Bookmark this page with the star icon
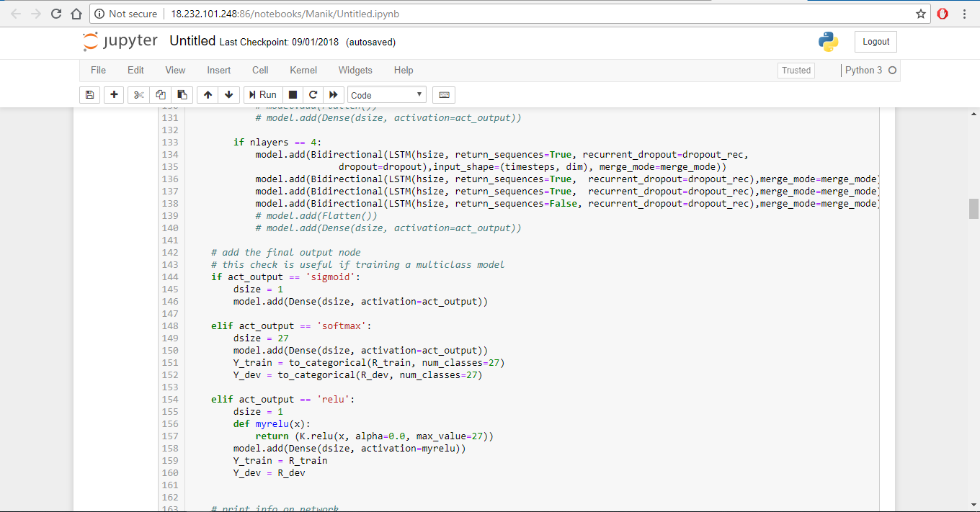The image size is (980, 512). pyautogui.click(x=920, y=14)
